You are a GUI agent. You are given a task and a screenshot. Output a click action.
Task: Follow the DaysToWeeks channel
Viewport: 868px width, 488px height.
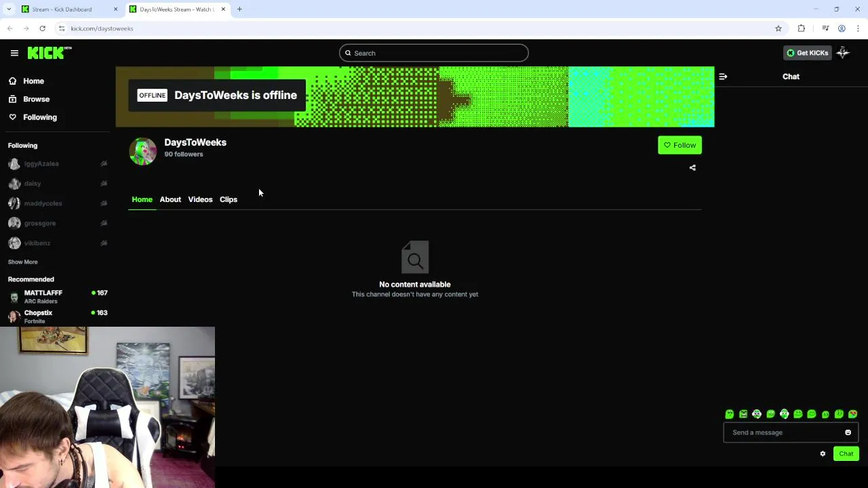click(679, 145)
